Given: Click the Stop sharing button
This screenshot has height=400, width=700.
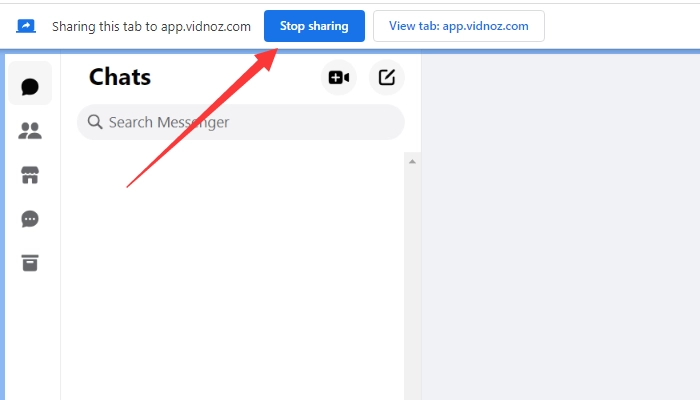Looking at the screenshot, I should [314, 26].
